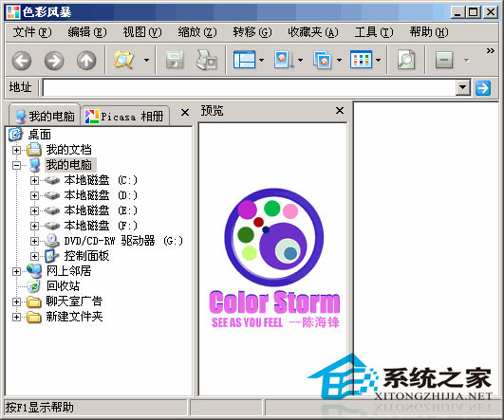Expand the 控制面板 node
Screen dimensions: 504x420
34,256
